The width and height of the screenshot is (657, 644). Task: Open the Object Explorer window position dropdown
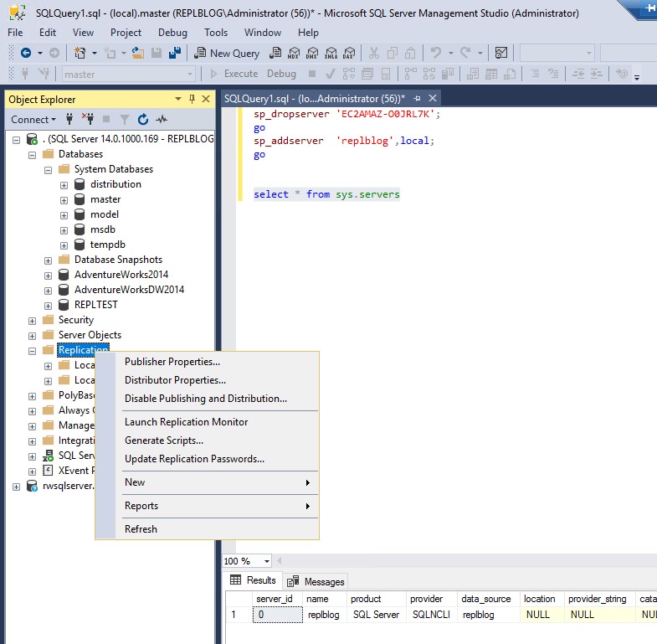coord(178,99)
